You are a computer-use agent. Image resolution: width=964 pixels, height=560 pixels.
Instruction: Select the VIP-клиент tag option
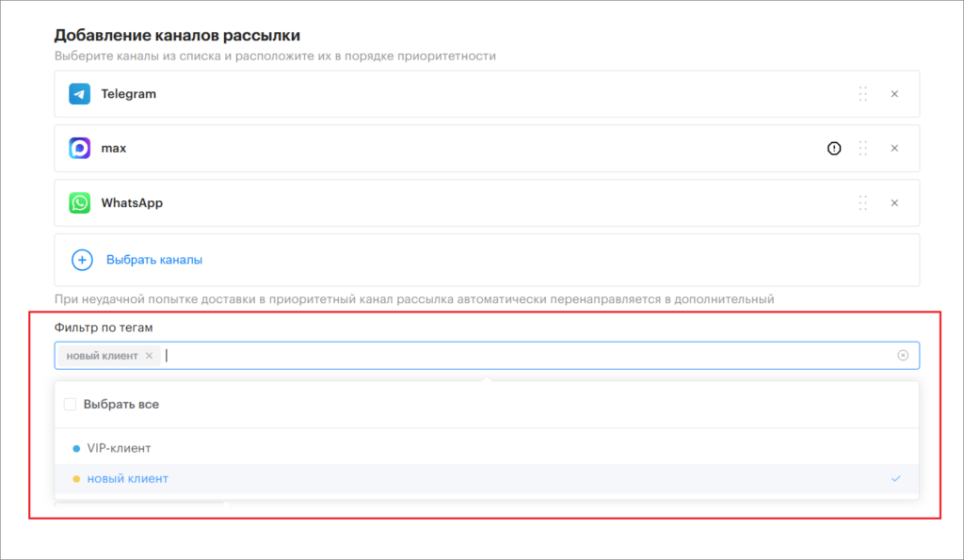[x=487, y=448]
